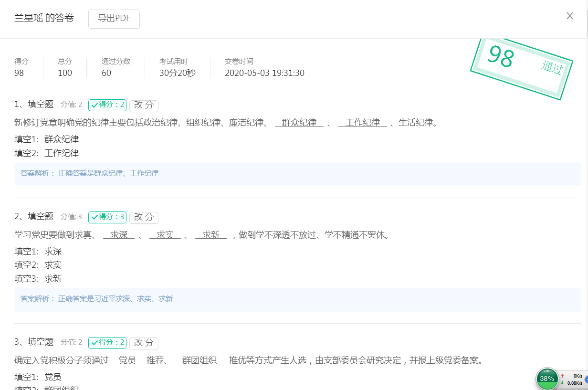This screenshot has height=390, width=588.
Task: Click the 群众纪律 blank in question 1
Action: click(299, 123)
